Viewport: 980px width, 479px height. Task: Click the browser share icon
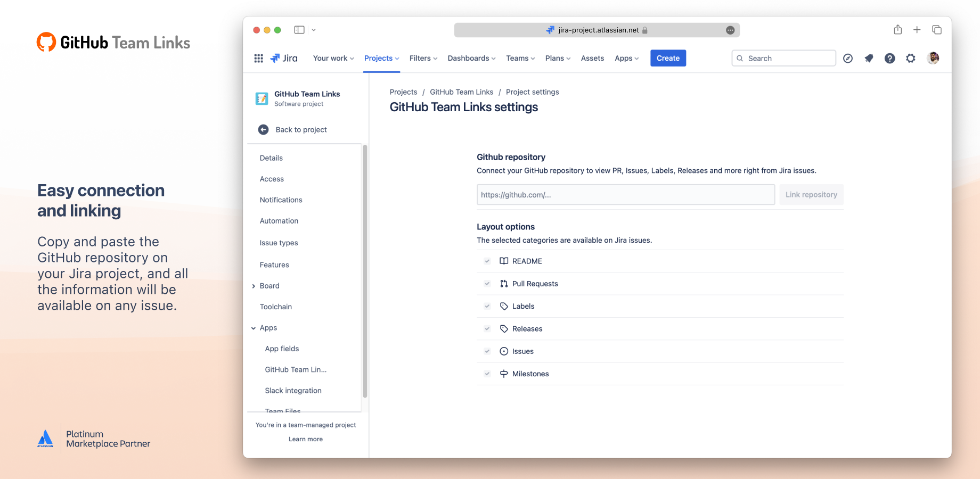898,30
